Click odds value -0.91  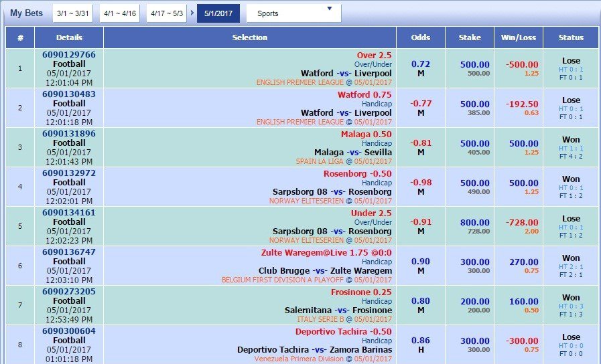421,221
